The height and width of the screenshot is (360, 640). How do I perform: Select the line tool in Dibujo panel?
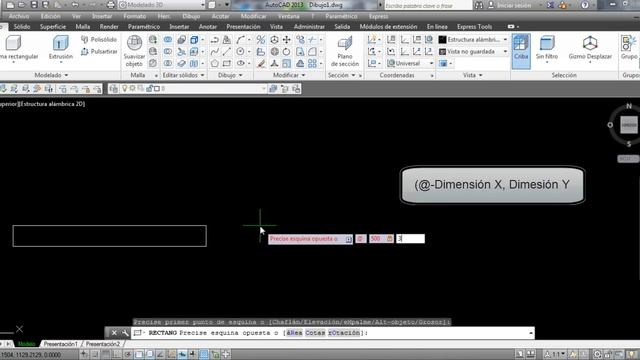227,52
